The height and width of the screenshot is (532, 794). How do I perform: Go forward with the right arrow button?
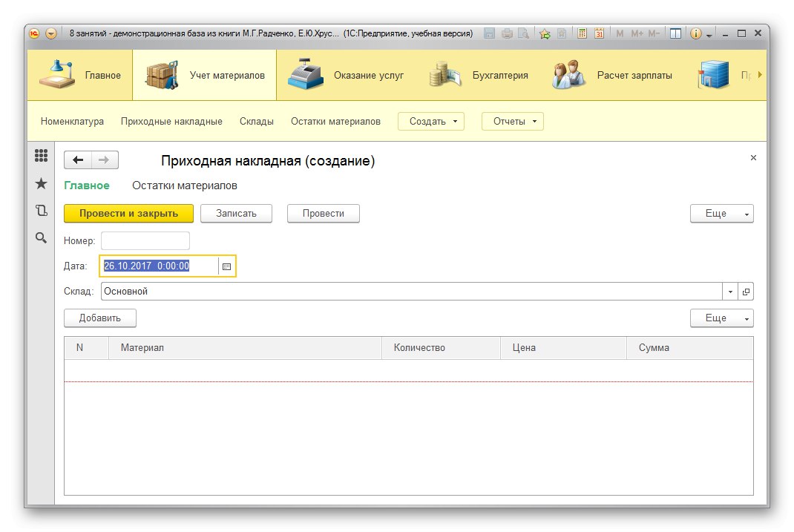(x=105, y=160)
